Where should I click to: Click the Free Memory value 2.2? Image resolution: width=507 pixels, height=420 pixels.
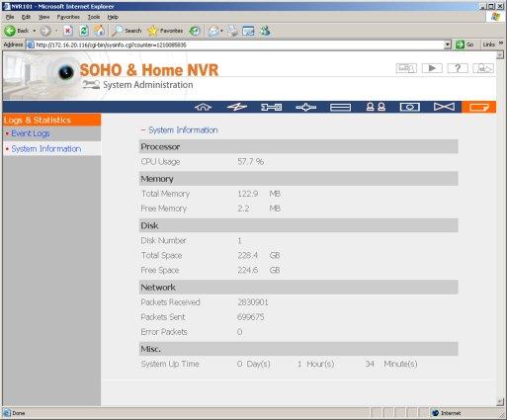[x=243, y=209]
